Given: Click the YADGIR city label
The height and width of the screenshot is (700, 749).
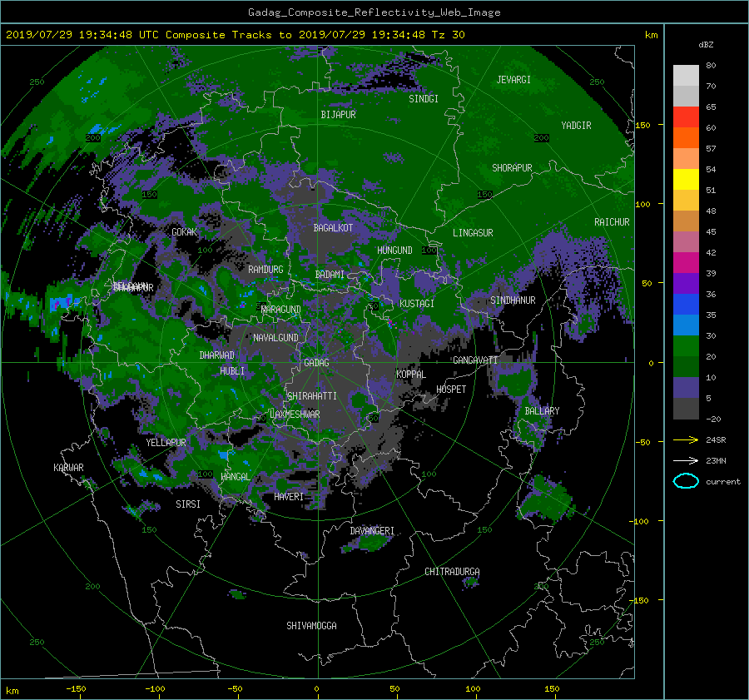Looking at the screenshot, I should (x=576, y=126).
